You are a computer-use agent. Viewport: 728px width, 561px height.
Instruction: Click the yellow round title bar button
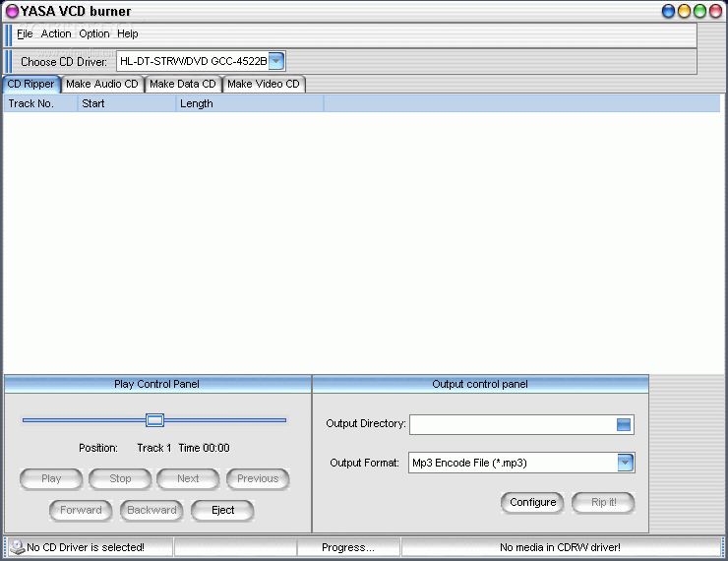pyautogui.click(x=684, y=11)
